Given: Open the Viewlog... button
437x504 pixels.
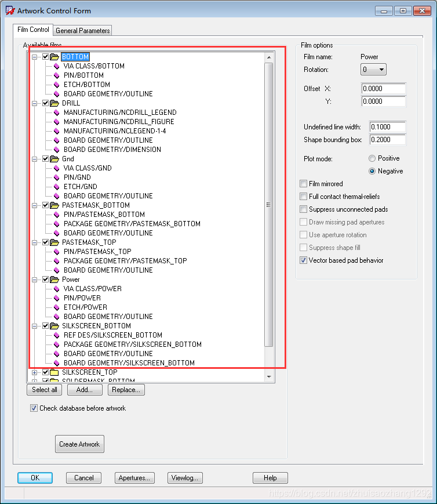Looking at the screenshot, I should coord(185,478).
